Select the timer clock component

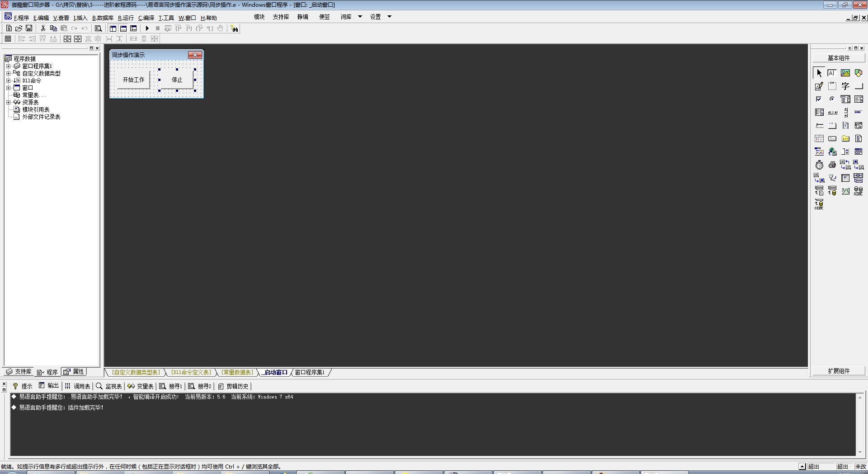(819, 165)
